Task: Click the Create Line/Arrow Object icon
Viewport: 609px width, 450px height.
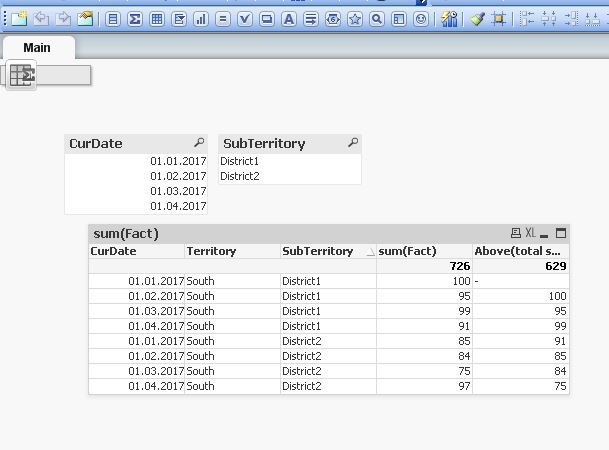Action: [311, 19]
